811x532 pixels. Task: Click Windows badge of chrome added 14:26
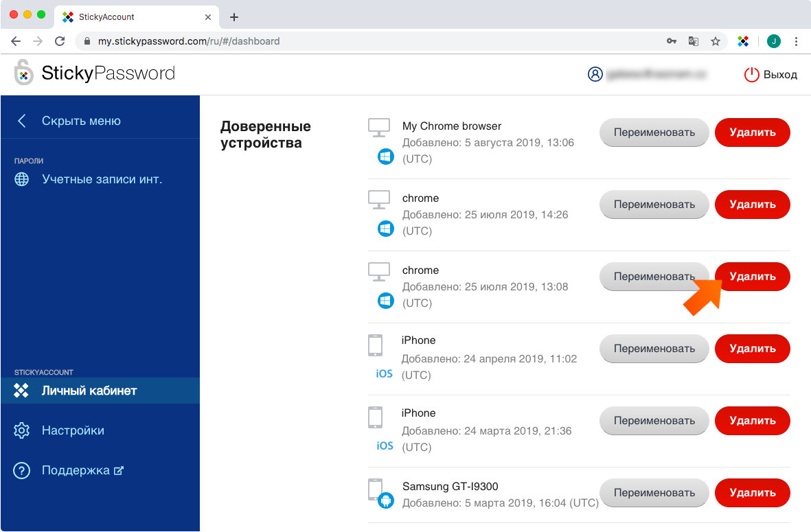386,229
